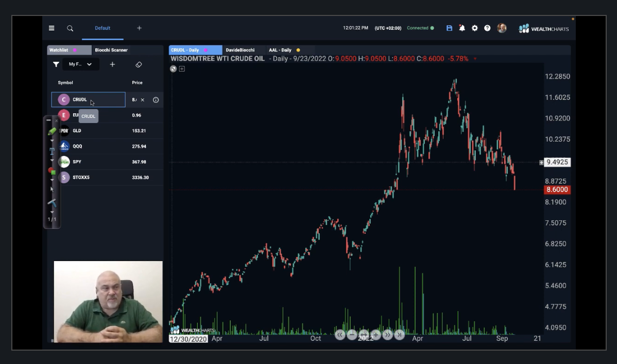
Task: Select the shapes drawing tool
Action: click(x=52, y=171)
